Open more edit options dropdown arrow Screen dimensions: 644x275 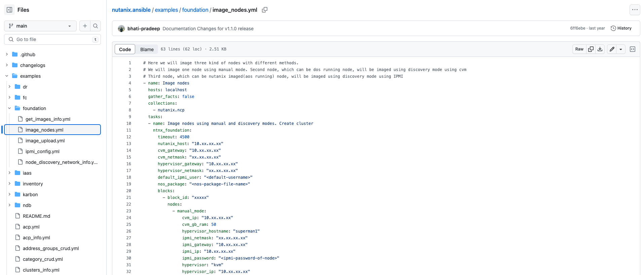[621, 49]
